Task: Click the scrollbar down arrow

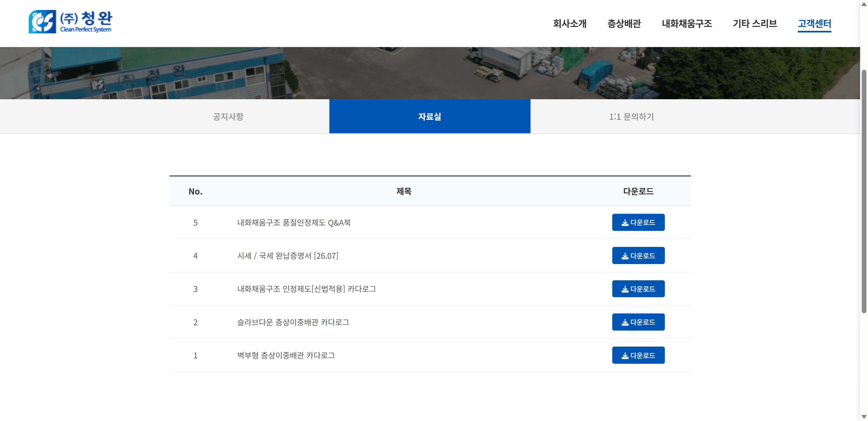Action: (864, 417)
